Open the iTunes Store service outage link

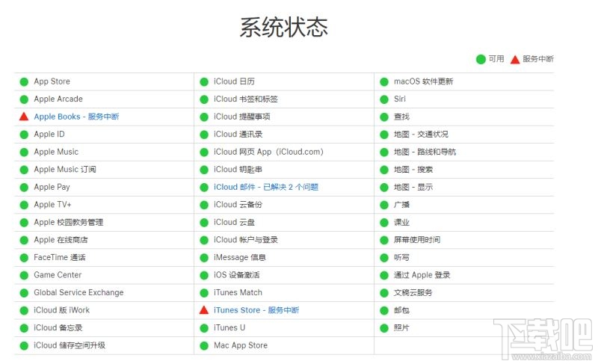pos(256,310)
